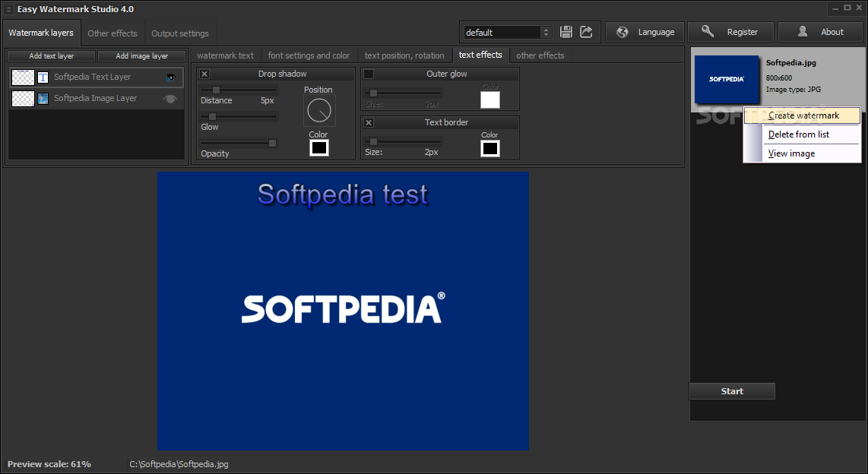Screen dimensions: 868x474
Task: Click the C:\Softpedia\Softpedia.jpg path in status bar
Action: (179, 464)
